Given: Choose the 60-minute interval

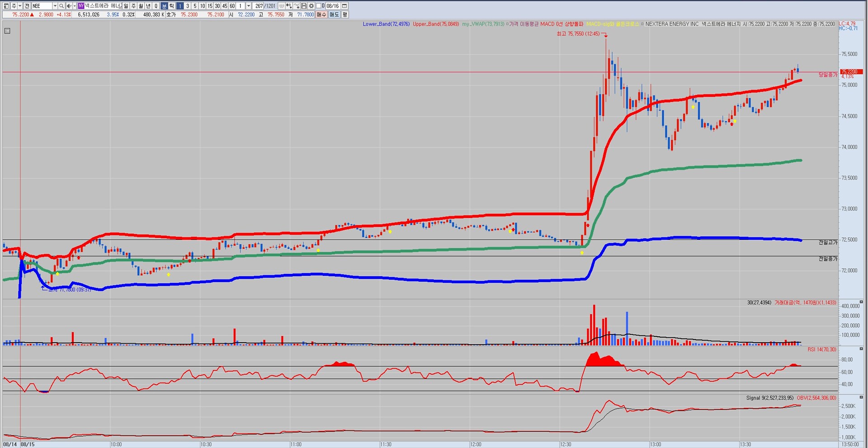Looking at the screenshot, I should click(232, 6).
